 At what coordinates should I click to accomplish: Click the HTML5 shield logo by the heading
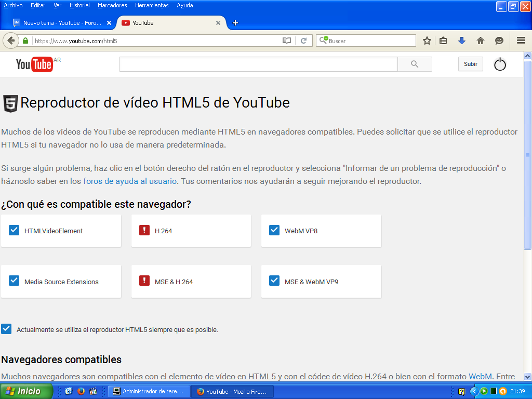click(10, 103)
